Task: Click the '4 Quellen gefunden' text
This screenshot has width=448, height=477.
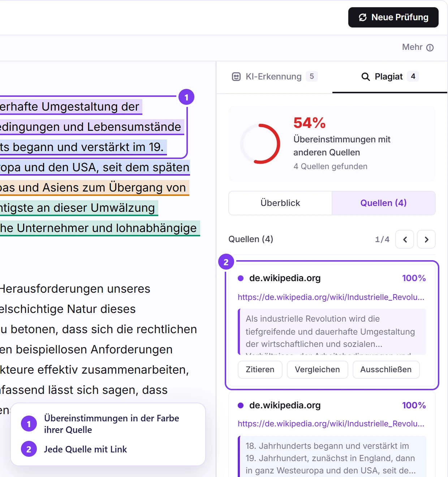Action: point(330,166)
